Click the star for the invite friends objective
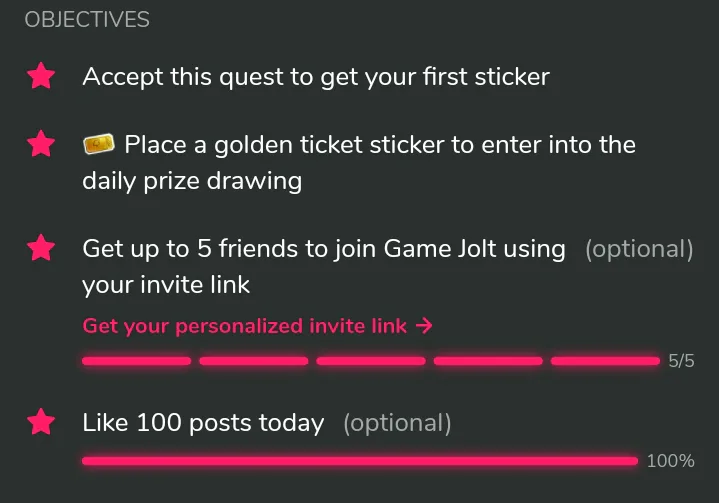The width and height of the screenshot is (719, 503). click(41, 247)
